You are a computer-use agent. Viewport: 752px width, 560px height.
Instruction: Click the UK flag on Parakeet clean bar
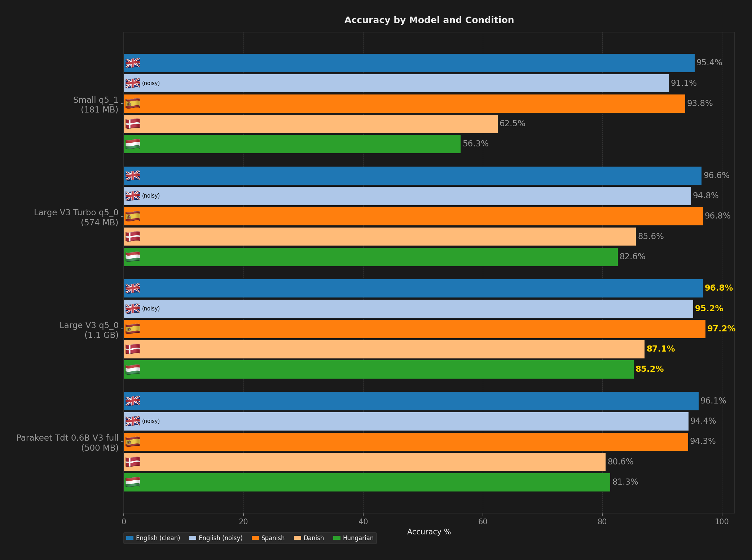[133, 401]
